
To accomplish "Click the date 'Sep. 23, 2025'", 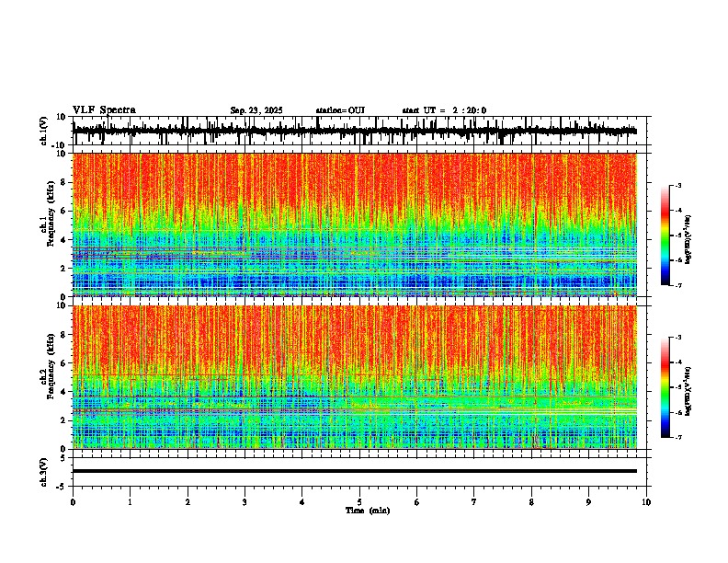I will click(256, 110).
